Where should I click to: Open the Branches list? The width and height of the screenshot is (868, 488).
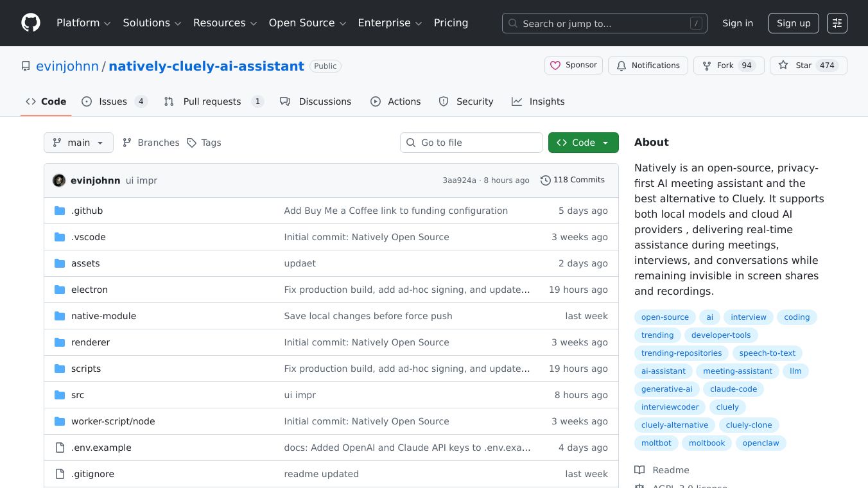coord(151,143)
